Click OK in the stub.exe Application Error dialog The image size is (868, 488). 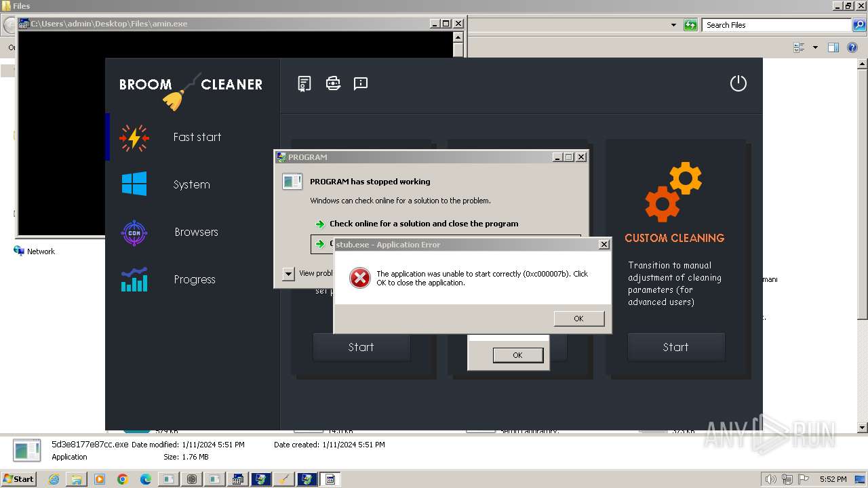(x=578, y=319)
